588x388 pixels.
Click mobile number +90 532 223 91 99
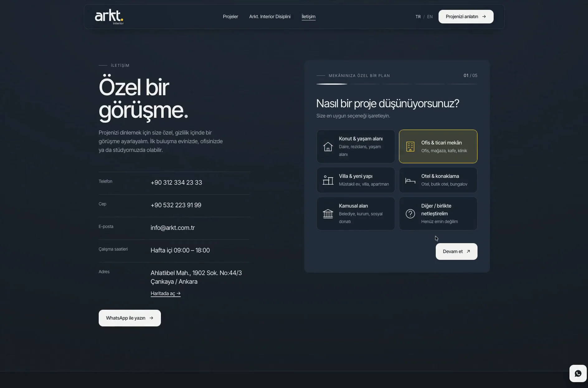(176, 205)
